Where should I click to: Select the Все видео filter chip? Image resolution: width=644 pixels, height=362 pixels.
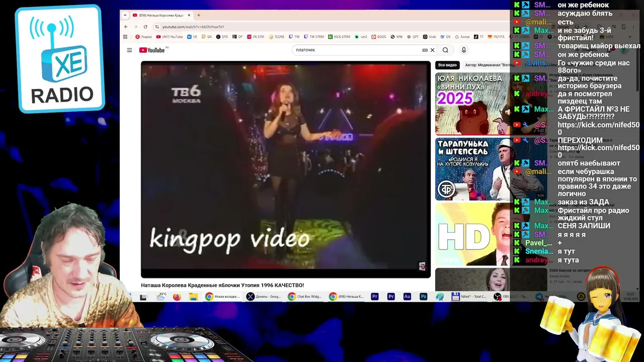[x=447, y=65]
